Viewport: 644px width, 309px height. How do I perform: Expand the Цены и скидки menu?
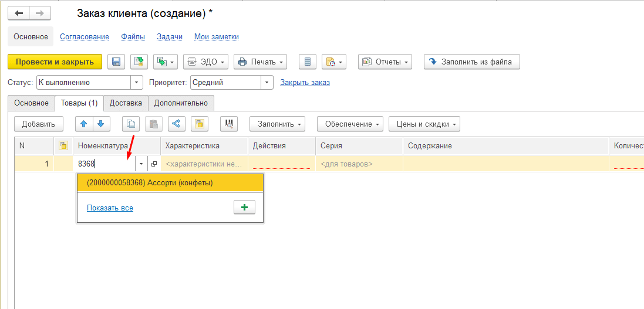click(x=424, y=124)
